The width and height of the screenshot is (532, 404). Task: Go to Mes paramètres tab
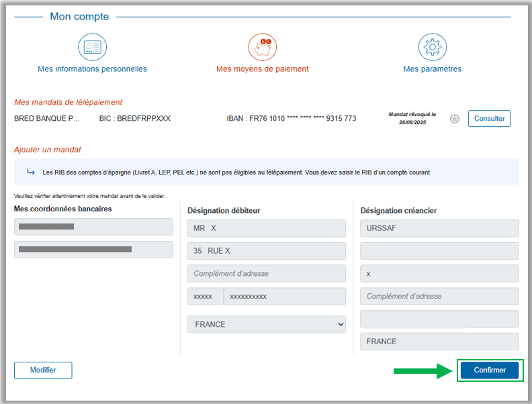[x=433, y=69]
